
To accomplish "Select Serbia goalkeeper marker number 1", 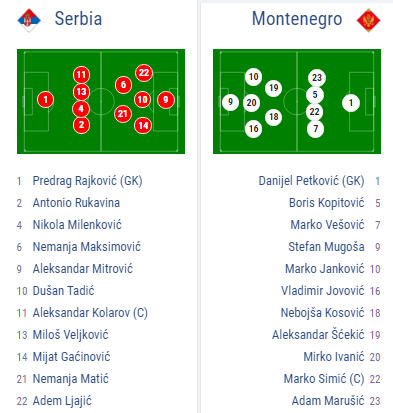I will (x=46, y=99).
